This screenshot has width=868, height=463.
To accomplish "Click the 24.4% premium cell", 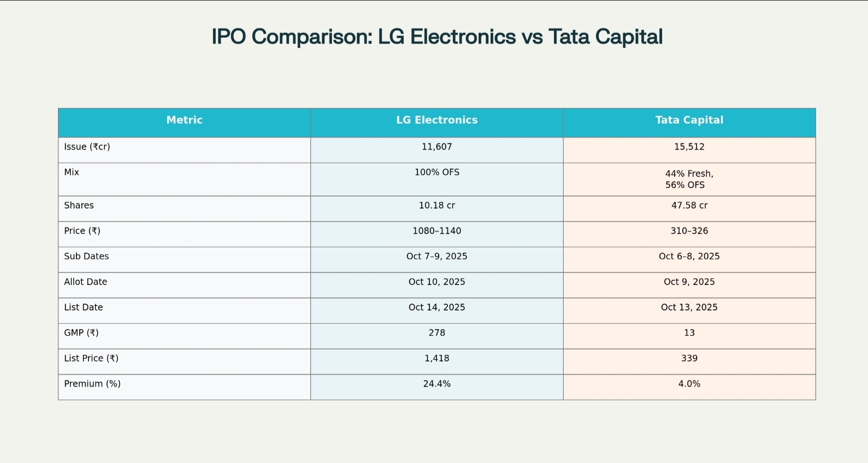I will click(436, 384).
